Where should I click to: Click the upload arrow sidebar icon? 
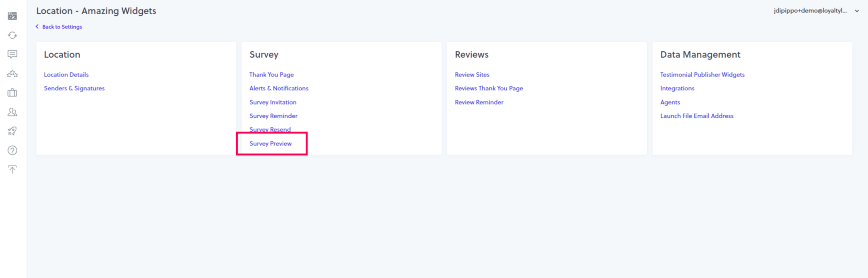(x=12, y=170)
